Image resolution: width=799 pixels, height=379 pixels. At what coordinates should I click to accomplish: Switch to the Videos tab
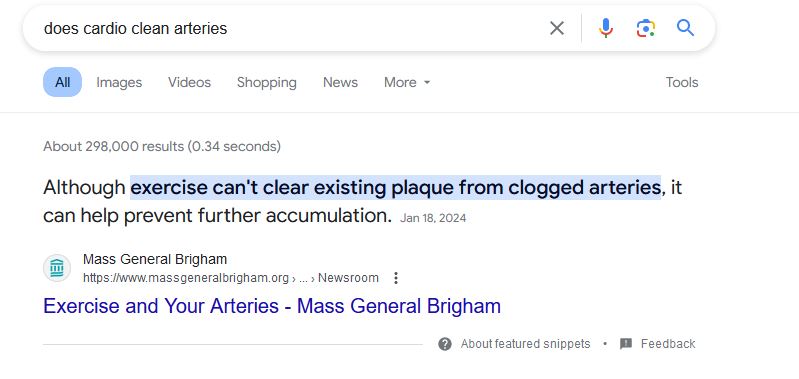[190, 83]
